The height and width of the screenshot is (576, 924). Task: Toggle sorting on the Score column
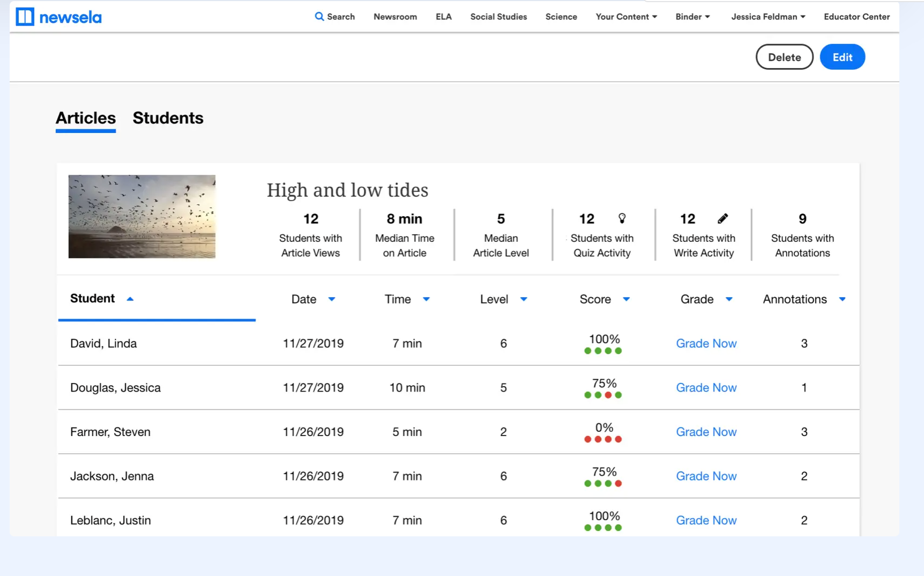coord(627,299)
